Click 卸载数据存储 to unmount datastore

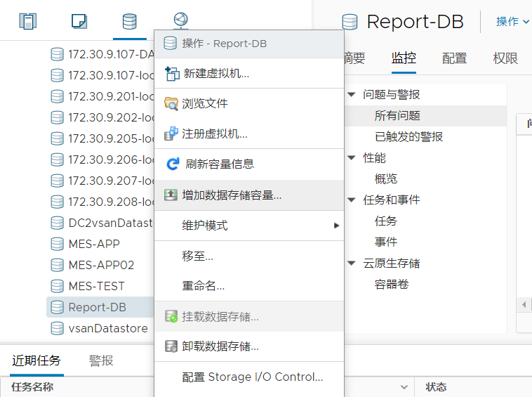coord(220,346)
